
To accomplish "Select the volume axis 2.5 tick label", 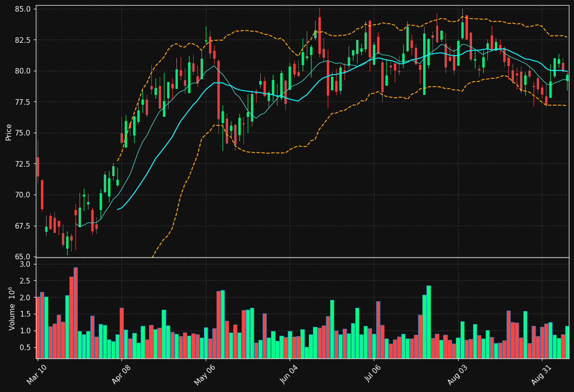I will [x=26, y=281].
